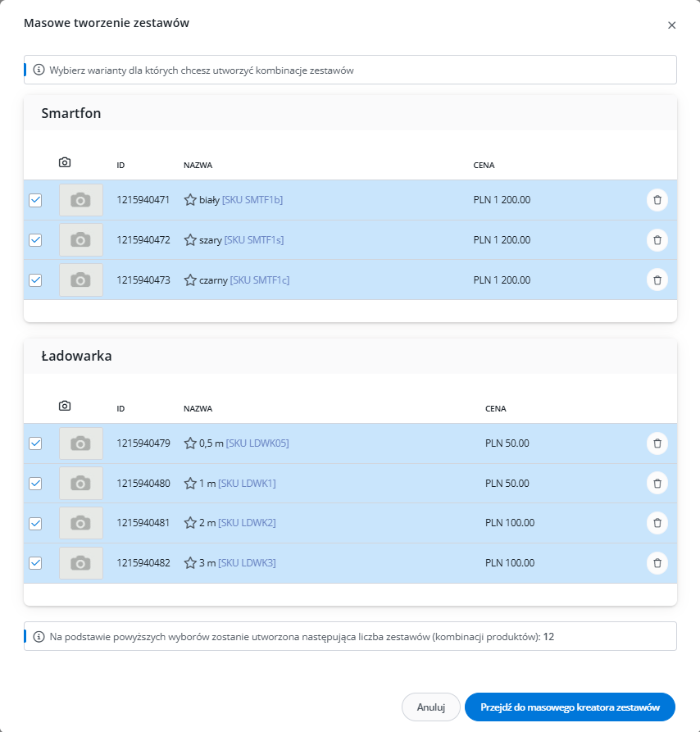Remove the 1 m charger variant

(657, 483)
